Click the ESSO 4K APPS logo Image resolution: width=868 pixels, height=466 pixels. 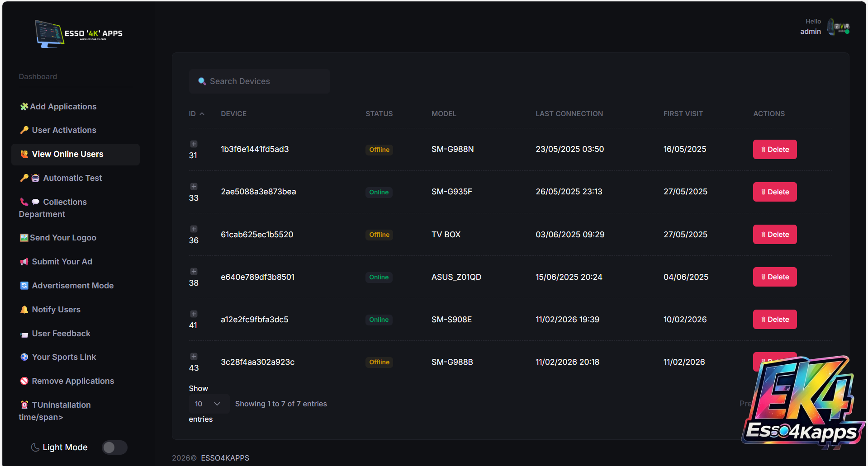click(79, 33)
